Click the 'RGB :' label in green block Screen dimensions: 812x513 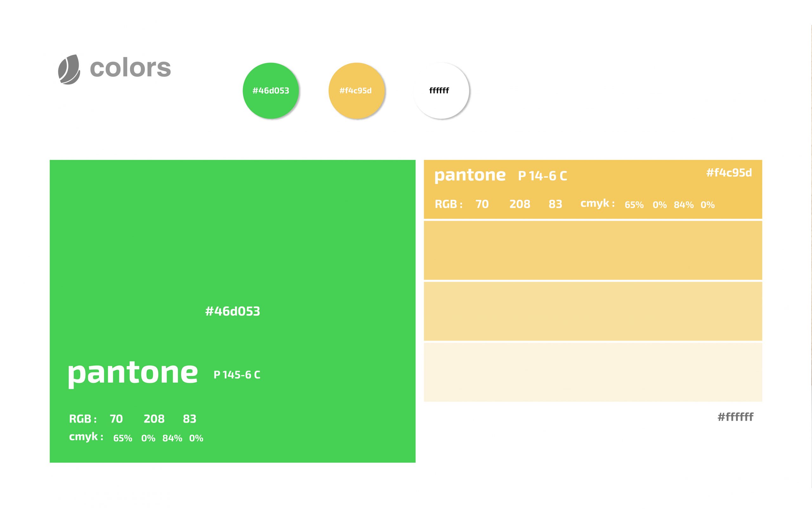tap(83, 419)
